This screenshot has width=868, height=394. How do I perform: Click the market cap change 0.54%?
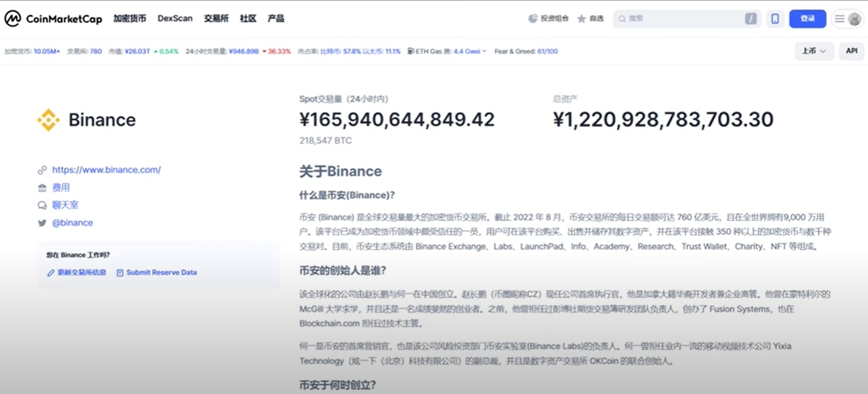(x=166, y=51)
